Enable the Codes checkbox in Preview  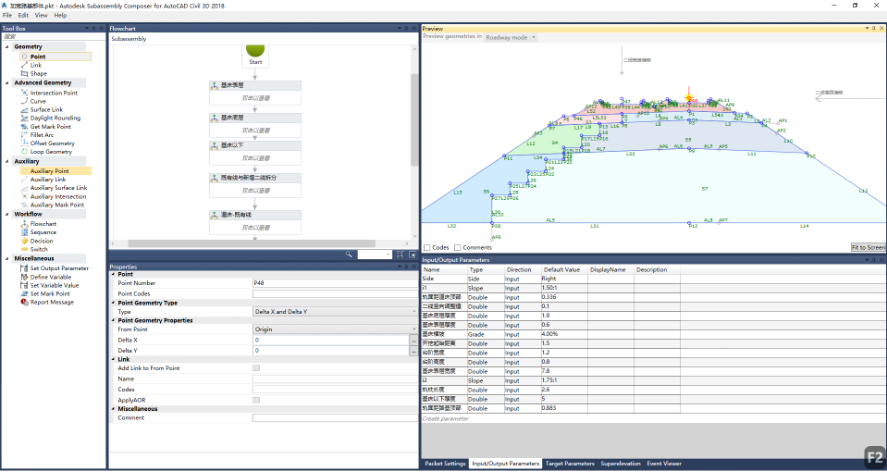click(x=427, y=247)
